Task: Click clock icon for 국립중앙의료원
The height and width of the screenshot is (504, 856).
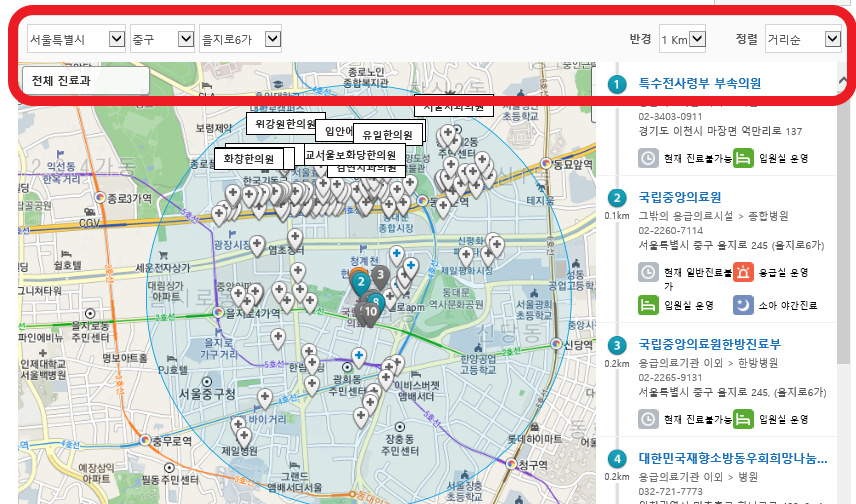Action: click(x=648, y=272)
